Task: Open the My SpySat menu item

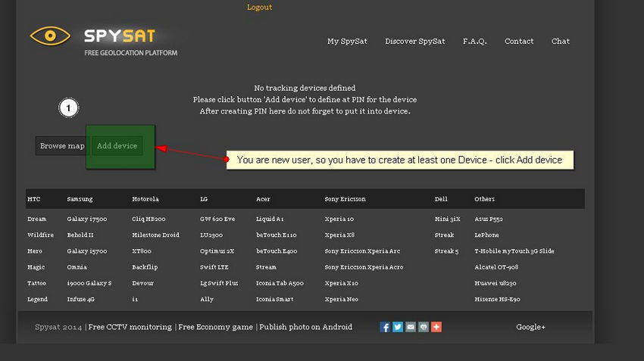Action: tap(347, 42)
